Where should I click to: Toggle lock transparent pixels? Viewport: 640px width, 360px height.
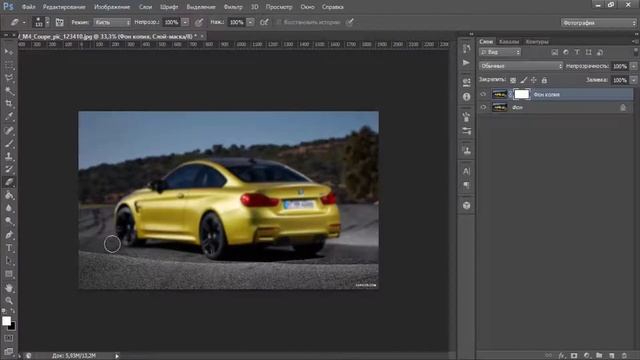[513, 80]
